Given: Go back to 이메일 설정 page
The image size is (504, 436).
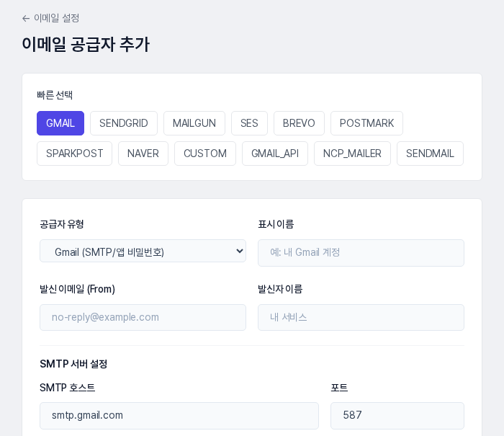Looking at the screenshot, I should 51,18.
